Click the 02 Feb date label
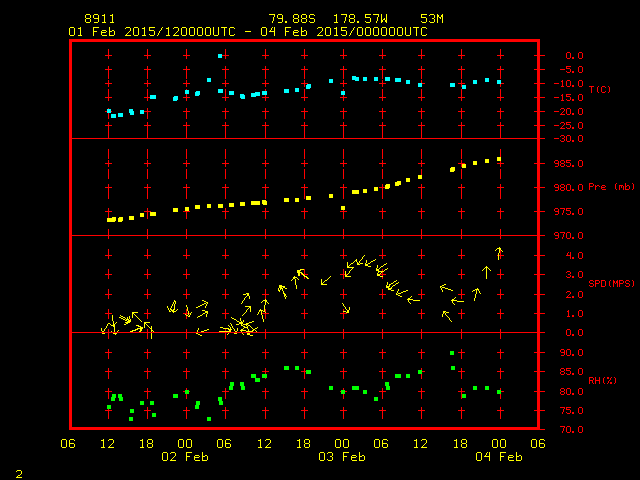This screenshot has width=640, height=480. (185, 457)
